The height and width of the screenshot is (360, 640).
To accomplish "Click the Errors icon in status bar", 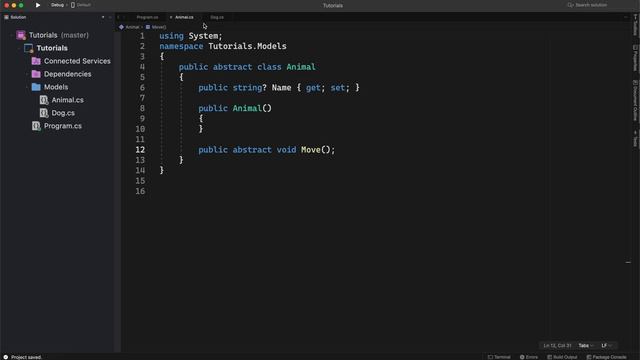I will [522, 357].
